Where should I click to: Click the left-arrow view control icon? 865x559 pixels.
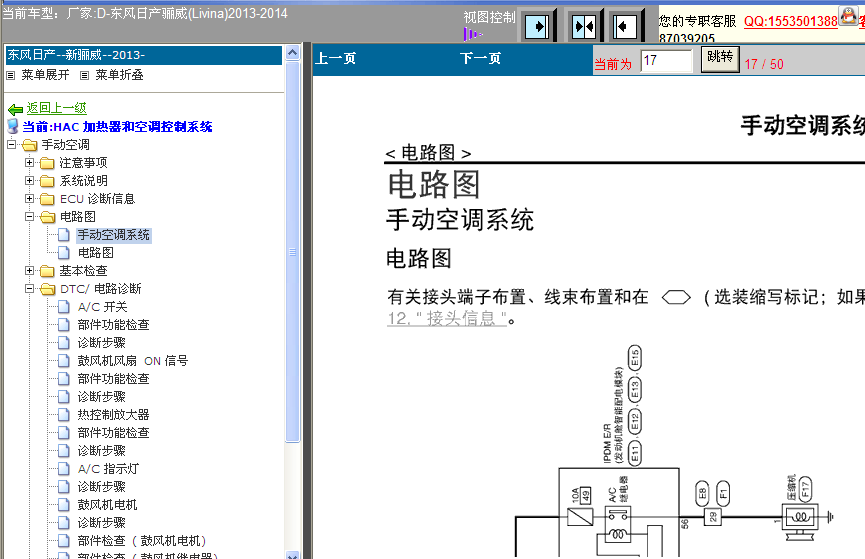coord(625,26)
